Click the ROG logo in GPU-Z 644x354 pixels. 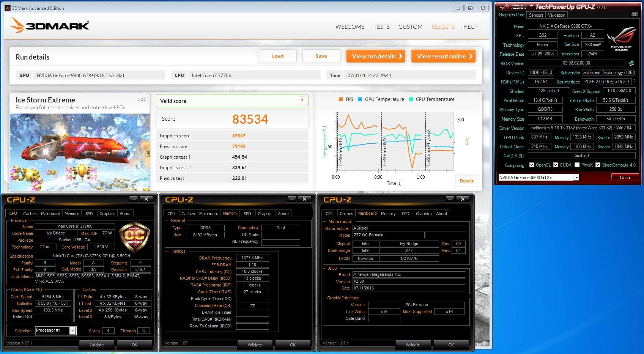click(621, 39)
